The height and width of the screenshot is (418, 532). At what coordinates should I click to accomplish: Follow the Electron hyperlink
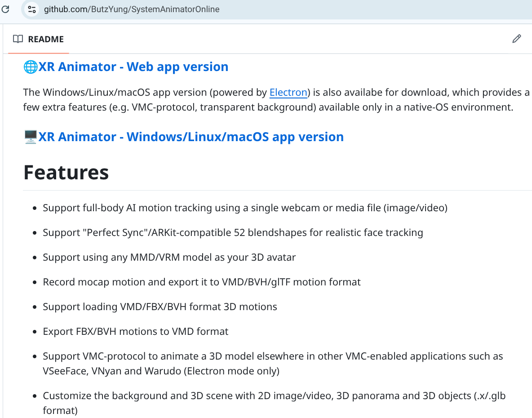pos(288,93)
